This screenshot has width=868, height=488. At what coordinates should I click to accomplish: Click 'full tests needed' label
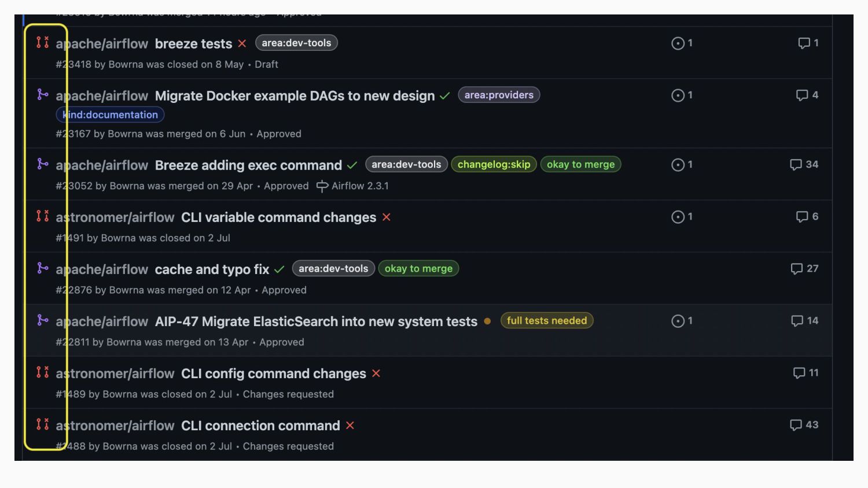tap(546, 321)
